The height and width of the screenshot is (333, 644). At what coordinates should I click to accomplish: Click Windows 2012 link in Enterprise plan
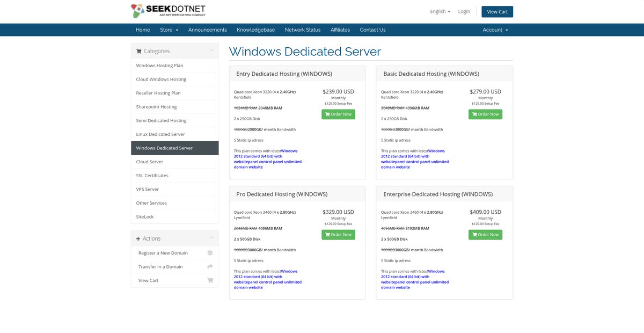pyautogui.click(x=415, y=279)
